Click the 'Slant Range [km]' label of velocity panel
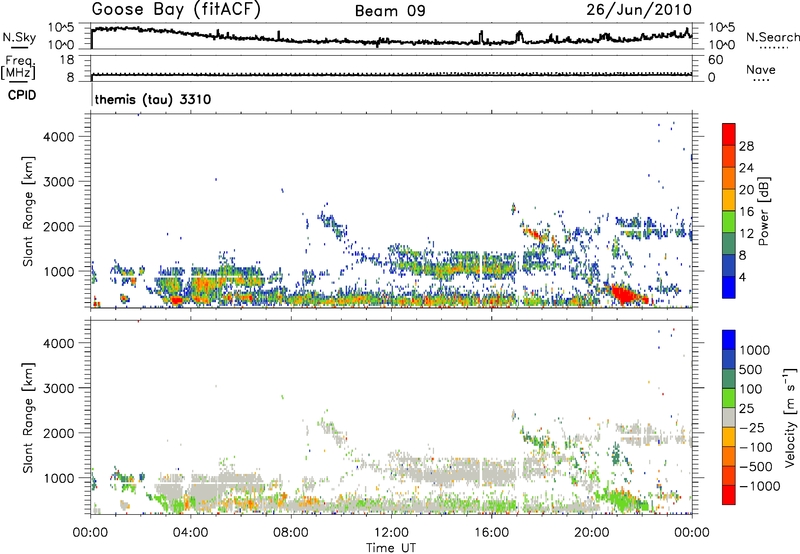800x554 pixels. point(28,418)
